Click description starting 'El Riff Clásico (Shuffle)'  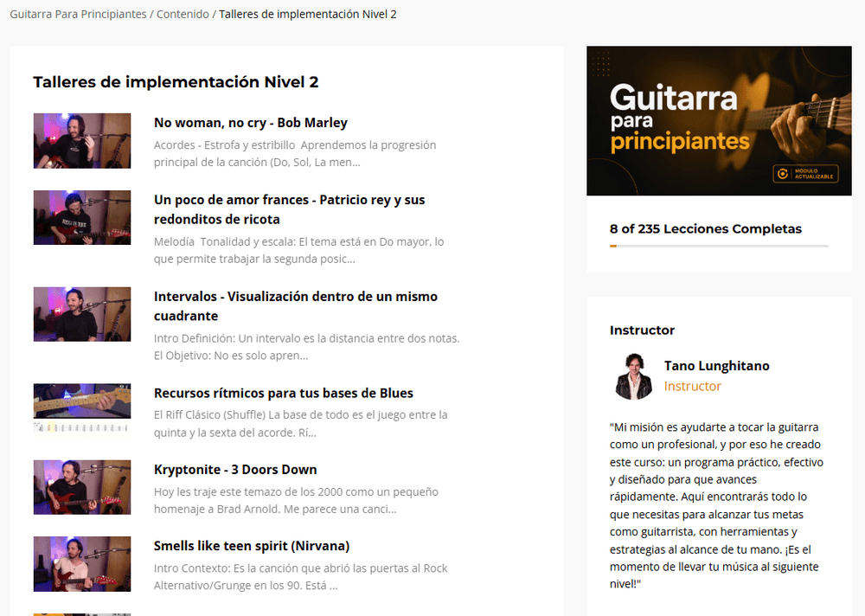tap(301, 424)
